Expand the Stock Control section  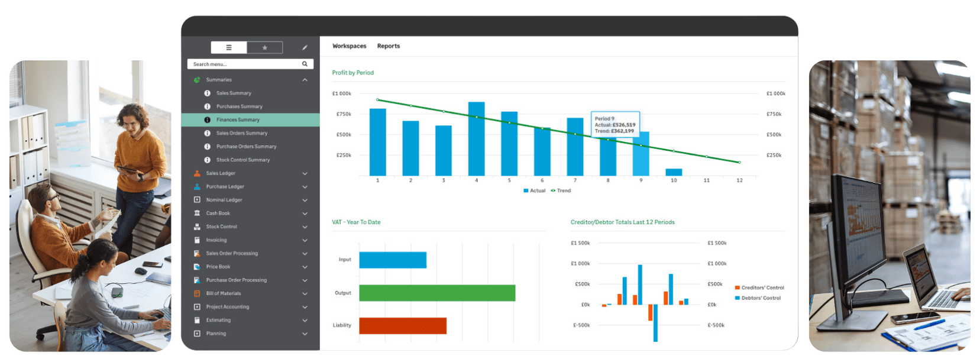(x=305, y=227)
